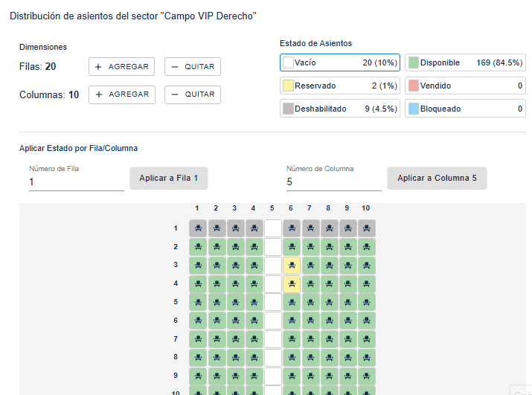This screenshot has width=532, height=395.
Task: Remove a column with Columnas QUITAR button
Action: pos(193,94)
